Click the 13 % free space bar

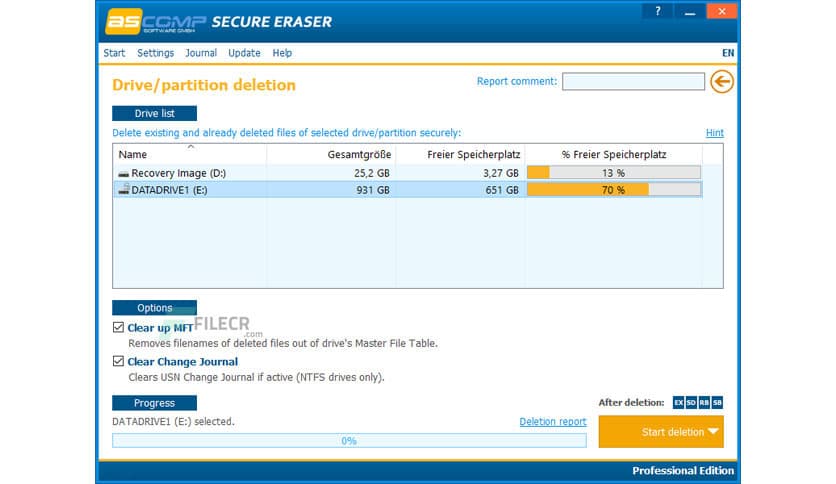[x=614, y=173]
